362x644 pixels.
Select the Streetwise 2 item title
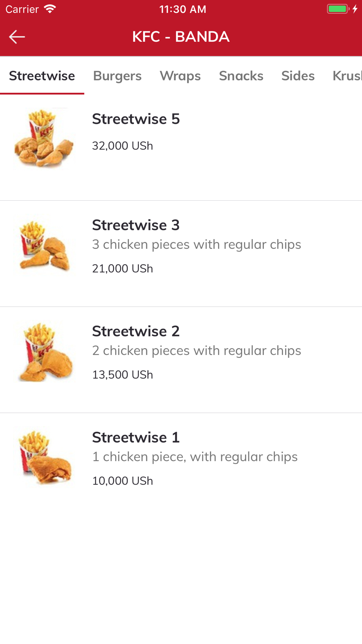[136, 331]
